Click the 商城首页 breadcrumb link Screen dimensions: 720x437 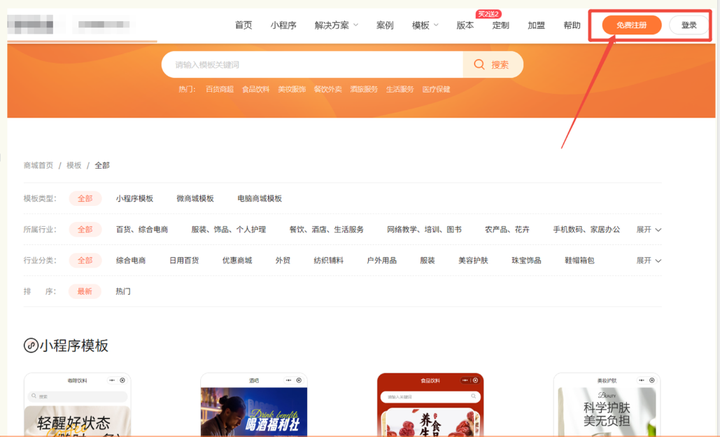click(x=39, y=165)
